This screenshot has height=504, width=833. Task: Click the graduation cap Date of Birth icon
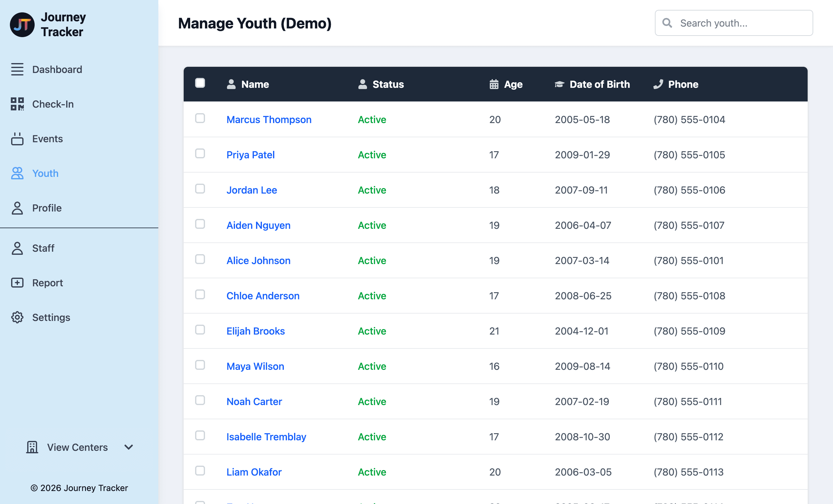[559, 84]
